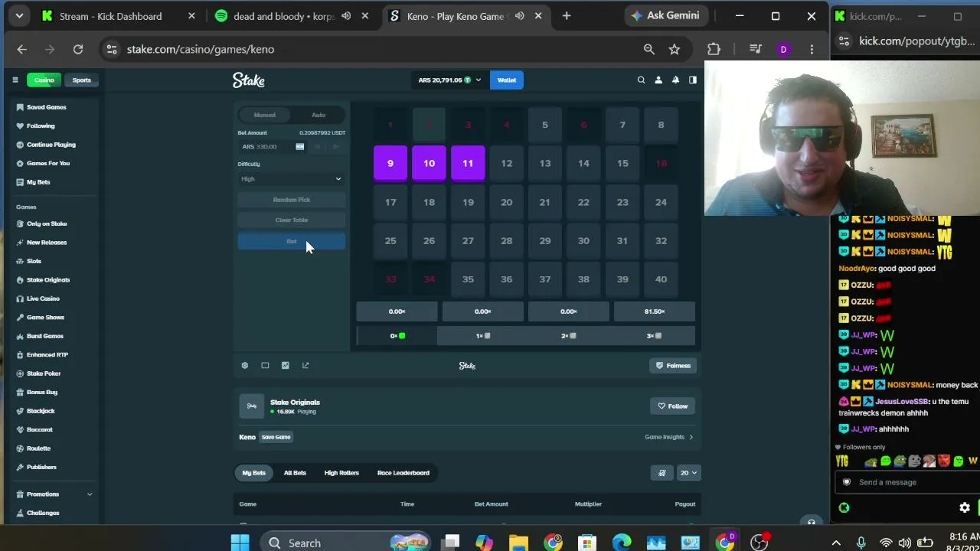Change rows-per-page dropdown showing 20

pyautogui.click(x=688, y=473)
